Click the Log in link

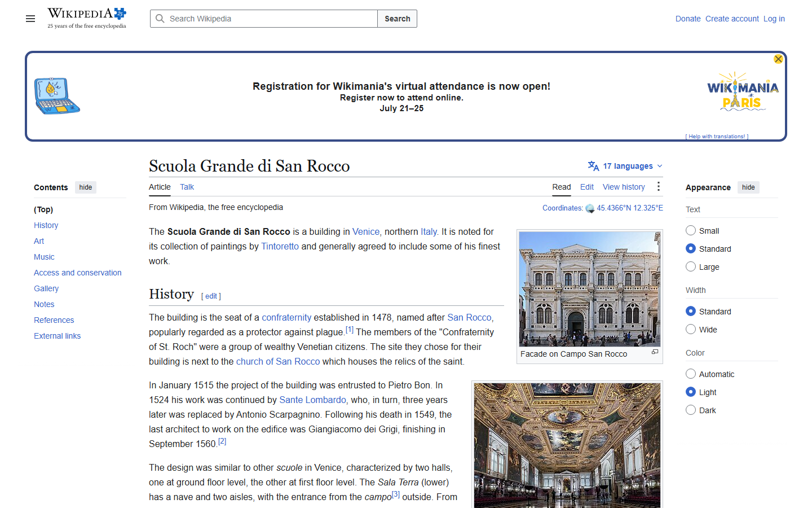774,19
